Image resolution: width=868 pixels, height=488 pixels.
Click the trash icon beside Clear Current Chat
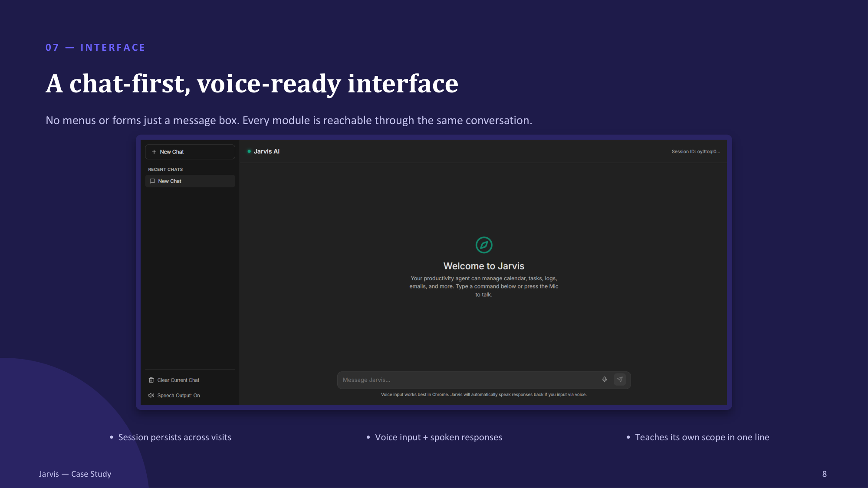point(151,380)
